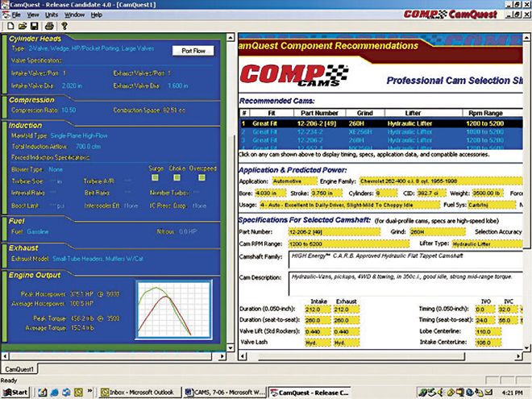Screen dimensions: 532x399
Task: Save using the floppy disk toolbar icon
Action: [35, 26]
